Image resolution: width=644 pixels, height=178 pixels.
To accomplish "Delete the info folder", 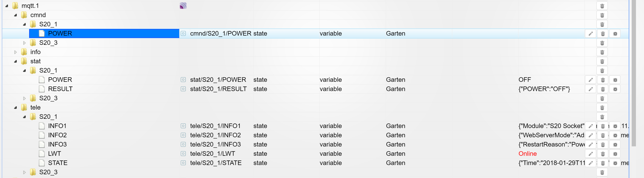I will pyautogui.click(x=602, y=52).
